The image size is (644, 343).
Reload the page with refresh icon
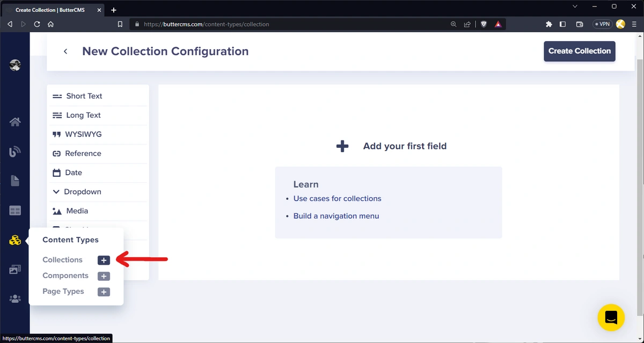tap(37, 24)
